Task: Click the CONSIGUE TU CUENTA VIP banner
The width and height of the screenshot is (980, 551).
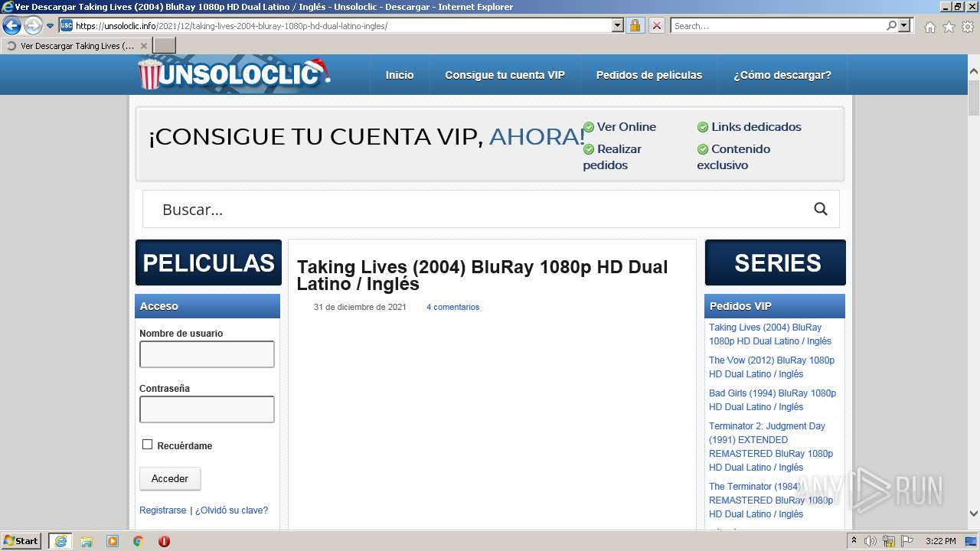Action: (490, 144)
